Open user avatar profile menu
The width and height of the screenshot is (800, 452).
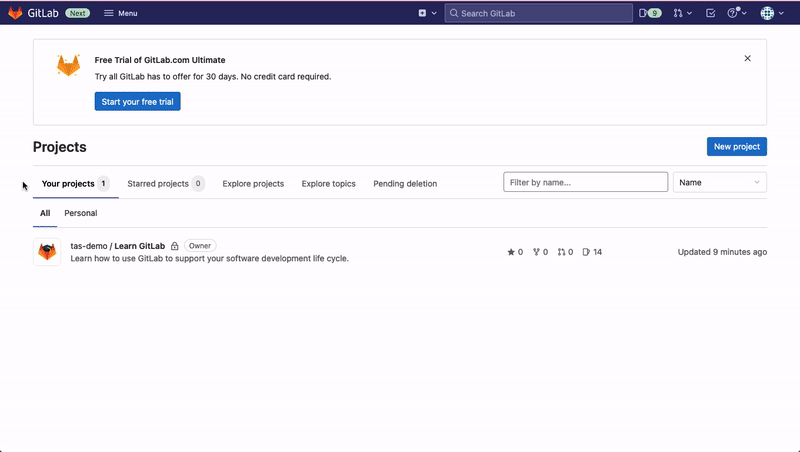[x=772, y=13]
